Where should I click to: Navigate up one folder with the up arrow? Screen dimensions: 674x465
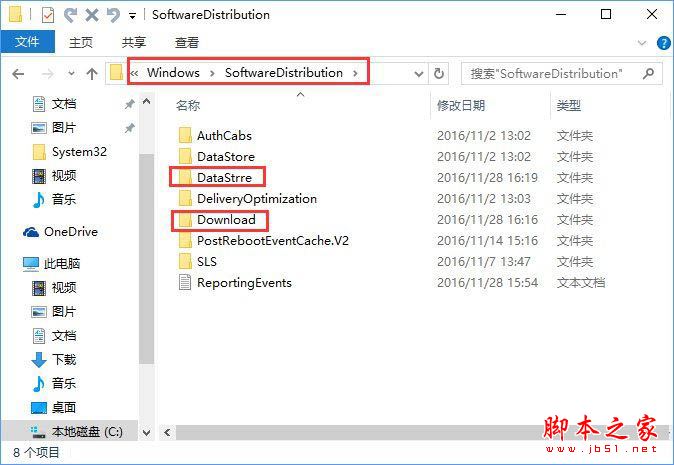click(x=92, y=73)
